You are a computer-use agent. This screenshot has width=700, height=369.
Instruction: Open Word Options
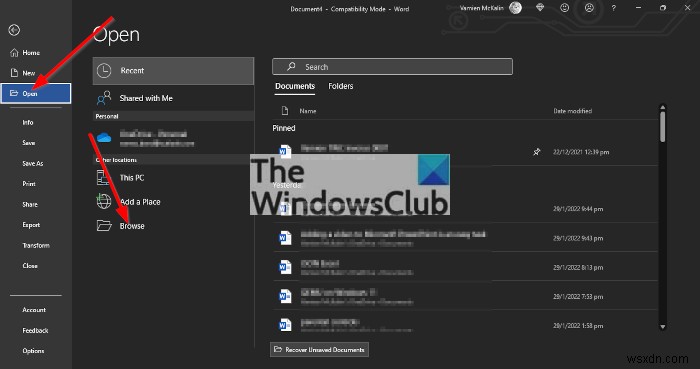click(x=33, y=351)
